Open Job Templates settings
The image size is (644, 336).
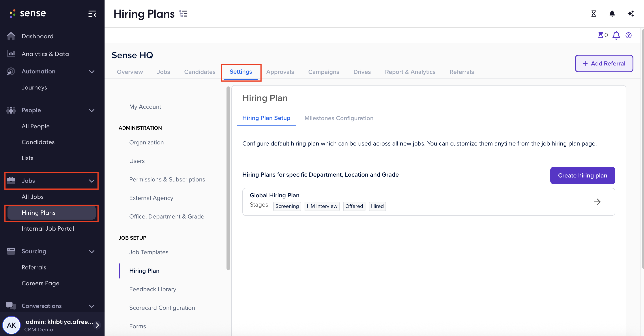[149, 252]
